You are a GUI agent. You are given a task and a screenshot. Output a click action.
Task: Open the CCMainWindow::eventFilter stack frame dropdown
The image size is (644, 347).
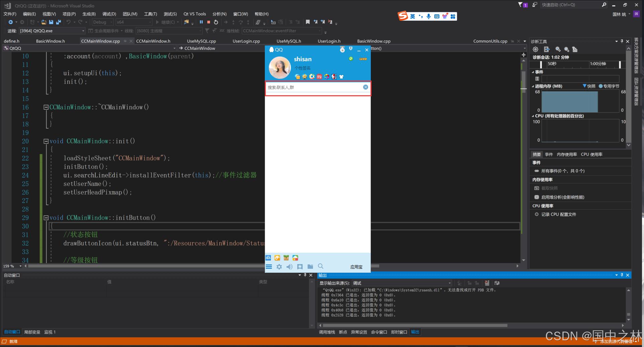pyautogui.click(x=282, y=31)
